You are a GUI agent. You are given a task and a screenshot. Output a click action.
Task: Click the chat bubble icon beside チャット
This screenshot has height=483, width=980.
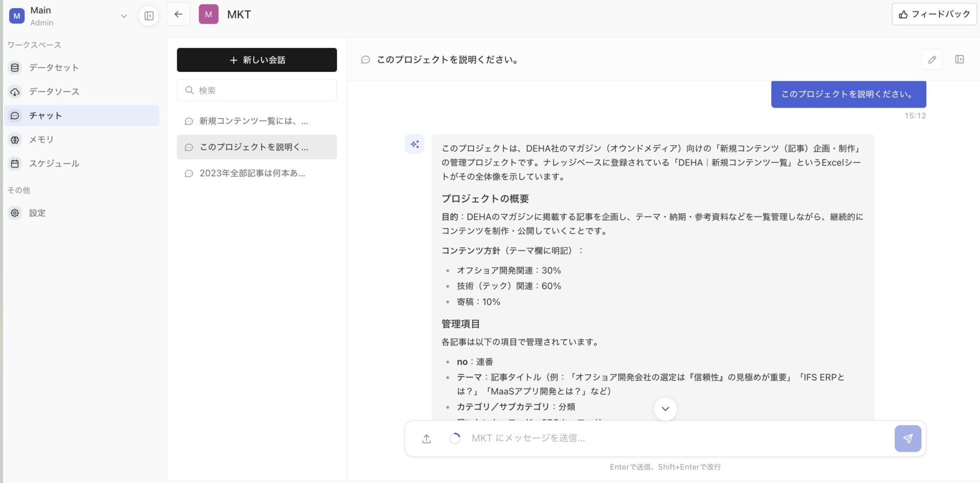pos(15,115)
